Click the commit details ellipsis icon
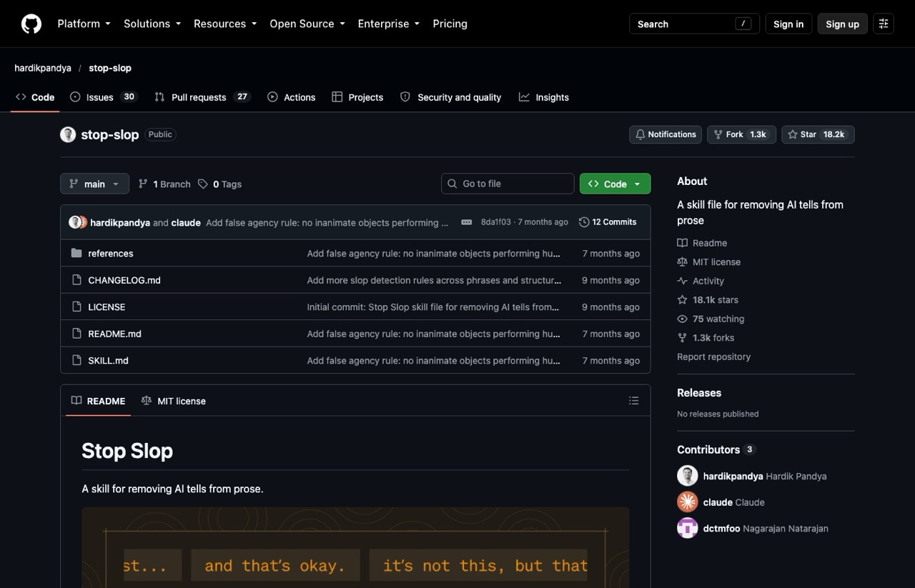 coord(467,222)
